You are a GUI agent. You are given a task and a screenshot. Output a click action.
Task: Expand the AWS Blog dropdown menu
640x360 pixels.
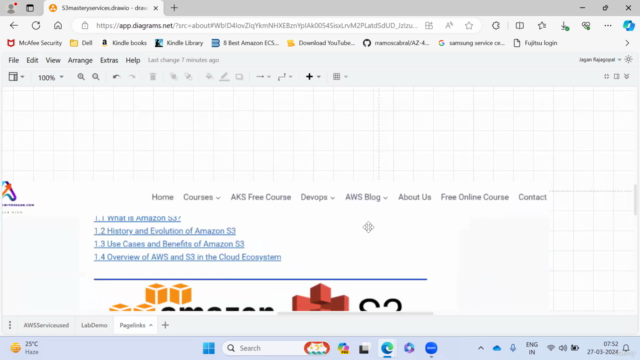click(x=366, y=197)
